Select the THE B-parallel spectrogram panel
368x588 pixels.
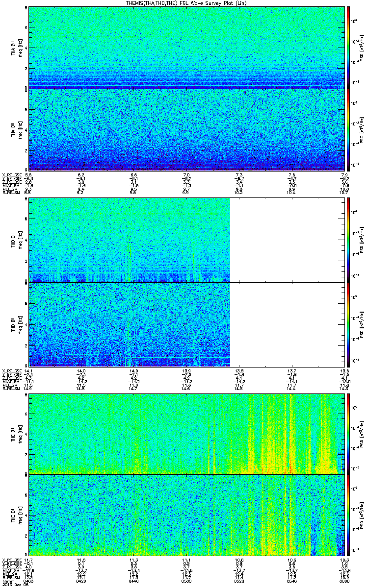coord(186,515)
